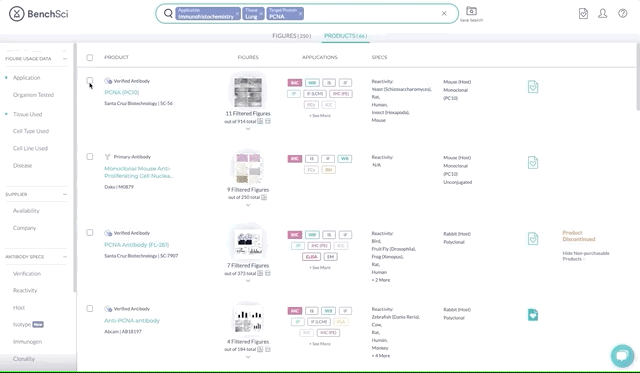640x373 pixels.
Task: Open Anti-PCNA antibody product link
Action: click(x=132, y=321)
